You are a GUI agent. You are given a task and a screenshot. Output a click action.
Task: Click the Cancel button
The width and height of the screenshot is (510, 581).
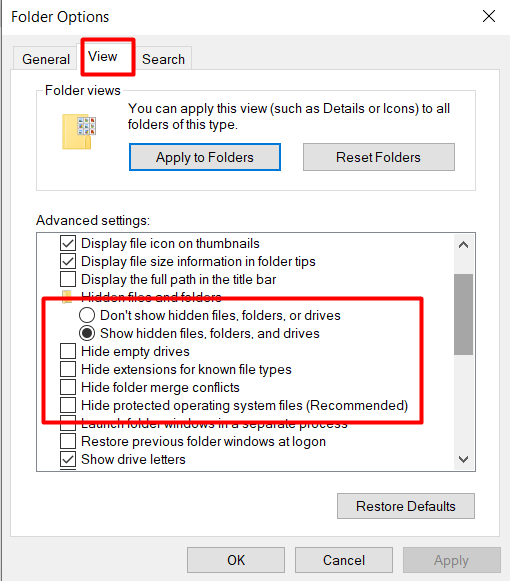coord(344,560)
